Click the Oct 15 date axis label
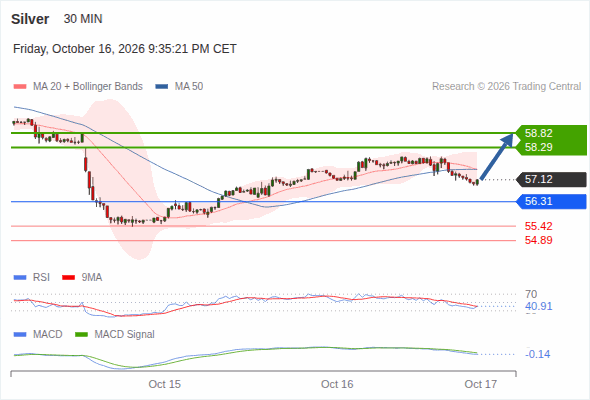 pyautogui.click(x=164, y=384)
